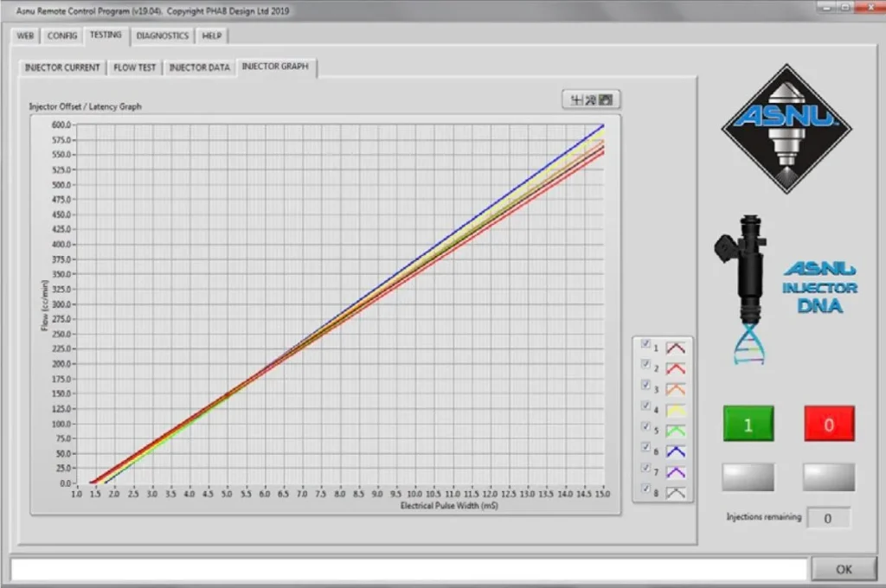Open plot style for injector 2 red line

coord(676,368)
